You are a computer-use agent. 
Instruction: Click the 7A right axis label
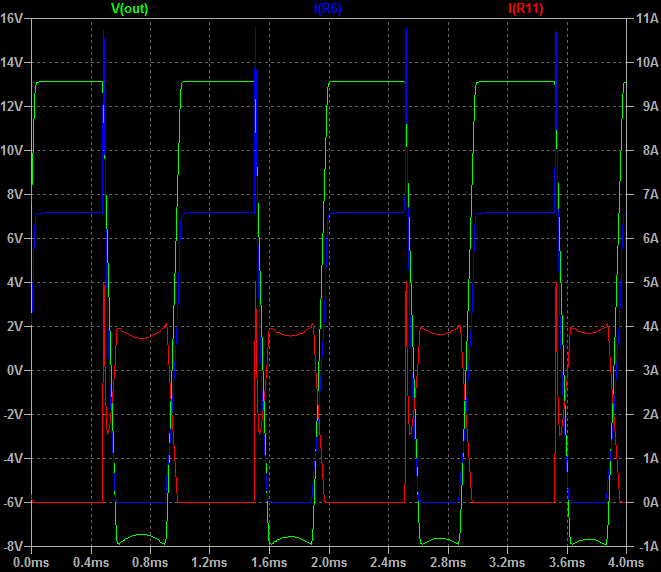click(x=651, y=194)
